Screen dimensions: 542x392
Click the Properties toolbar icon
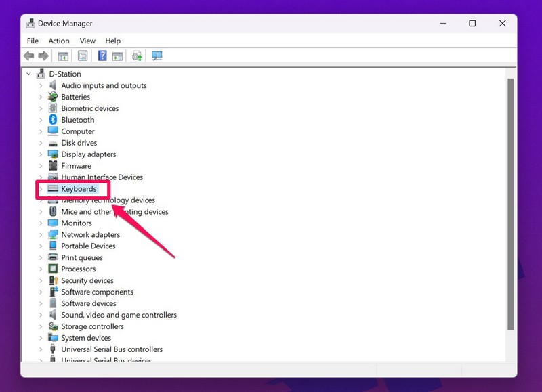click(x=83, y=56)
